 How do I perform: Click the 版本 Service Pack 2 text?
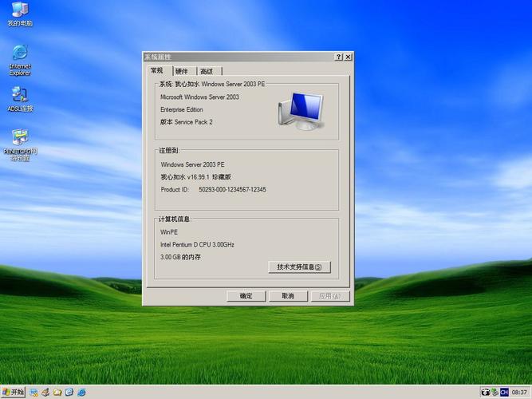(187, 122)
